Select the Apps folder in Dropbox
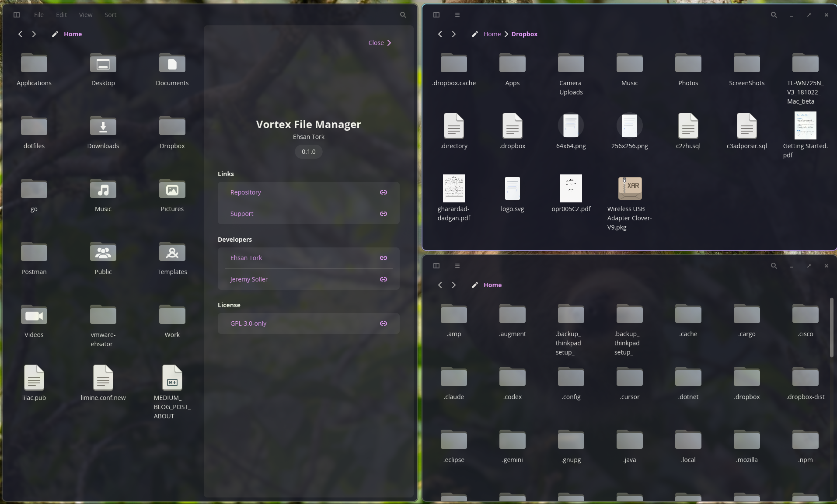 coord(512,63)
